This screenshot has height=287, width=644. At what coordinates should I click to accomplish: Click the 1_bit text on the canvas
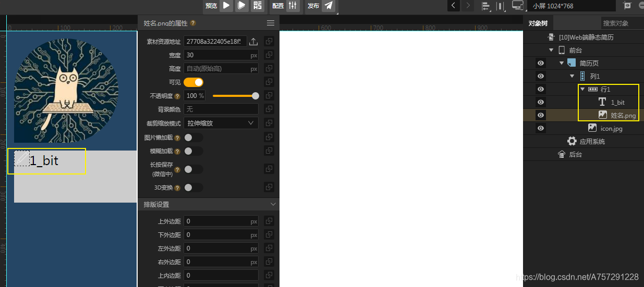(x=44, y=160)
